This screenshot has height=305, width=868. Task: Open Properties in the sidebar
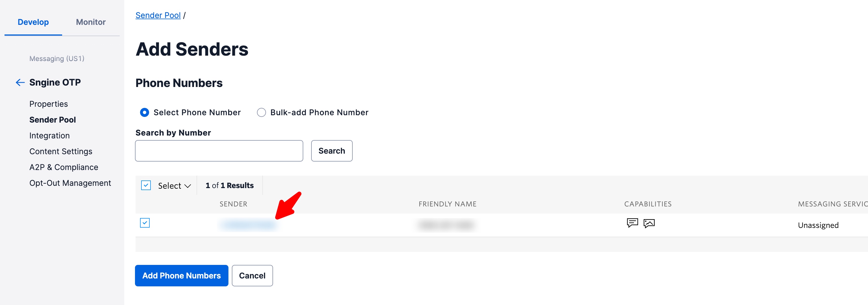point(49,104)
